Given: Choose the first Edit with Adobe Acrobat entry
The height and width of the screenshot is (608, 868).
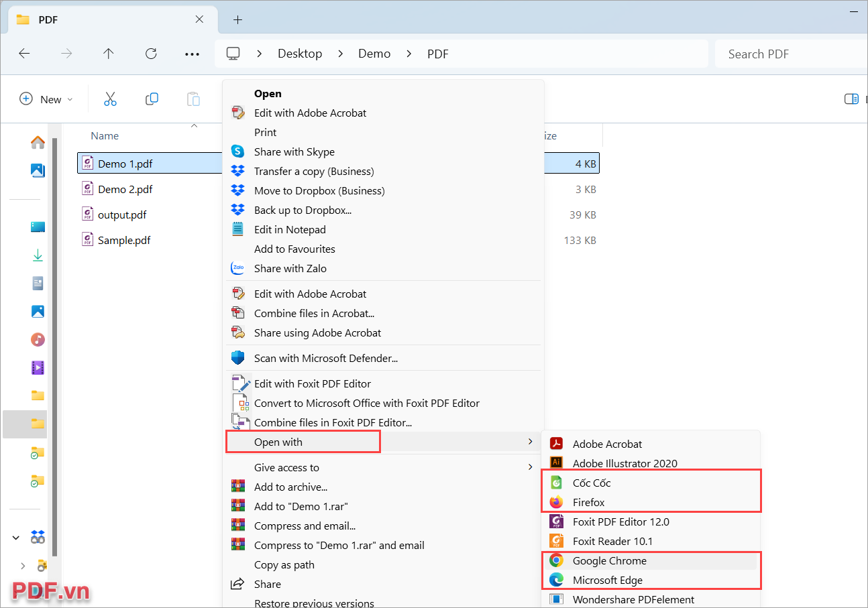Looking at the screenshot, I should point(383,113).
